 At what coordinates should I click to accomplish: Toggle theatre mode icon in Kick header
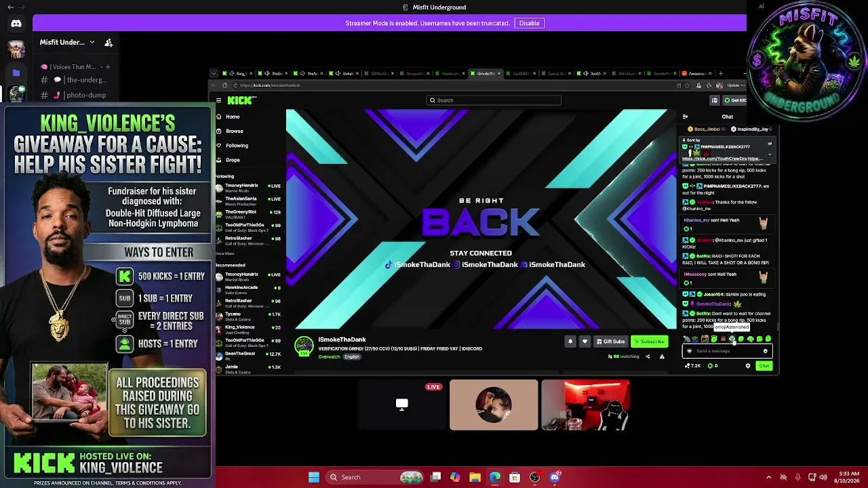(714, 100)
